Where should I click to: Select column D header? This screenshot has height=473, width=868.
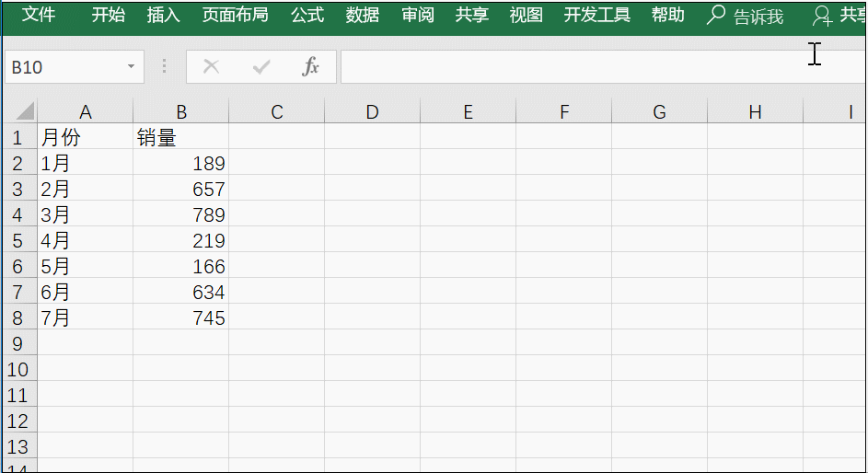click(373, 111)
